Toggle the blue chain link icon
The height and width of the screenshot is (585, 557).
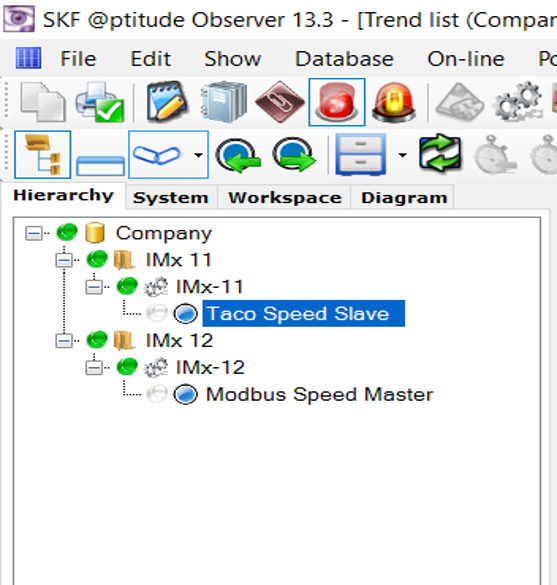click(x=157, y=154)
